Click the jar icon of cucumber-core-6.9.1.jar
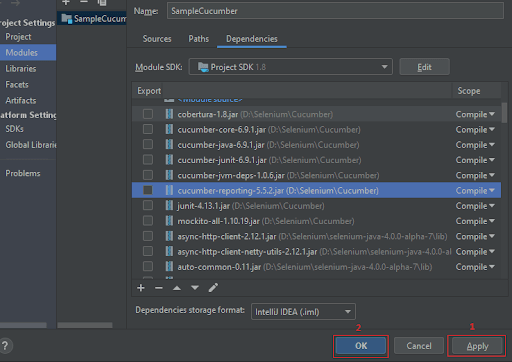This screenshot has width=512, height=362. 169,129
